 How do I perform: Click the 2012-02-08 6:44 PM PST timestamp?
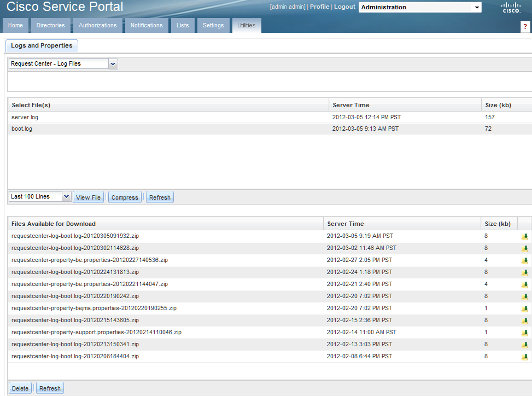[x=359, y=356]
